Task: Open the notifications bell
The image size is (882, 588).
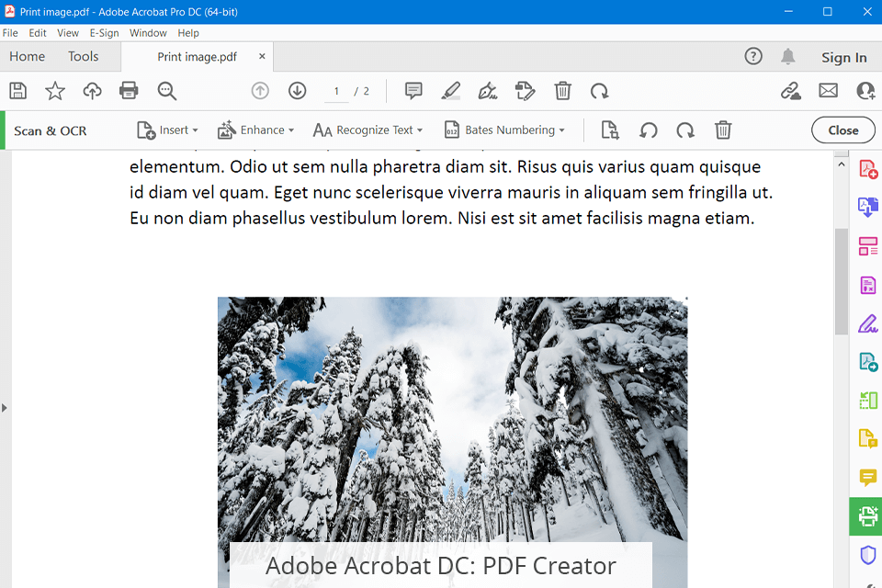Action: [x=788, y=56]
